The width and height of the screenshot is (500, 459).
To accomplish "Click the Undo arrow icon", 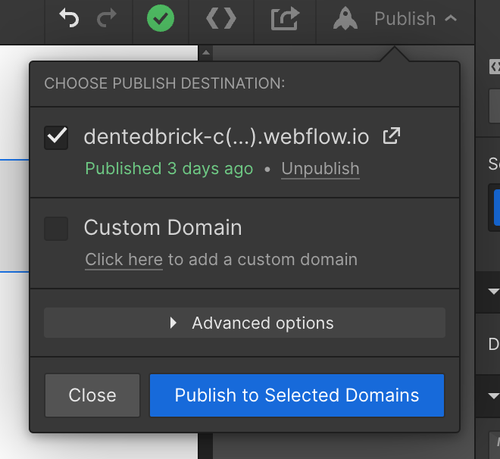I will [69, 18].
